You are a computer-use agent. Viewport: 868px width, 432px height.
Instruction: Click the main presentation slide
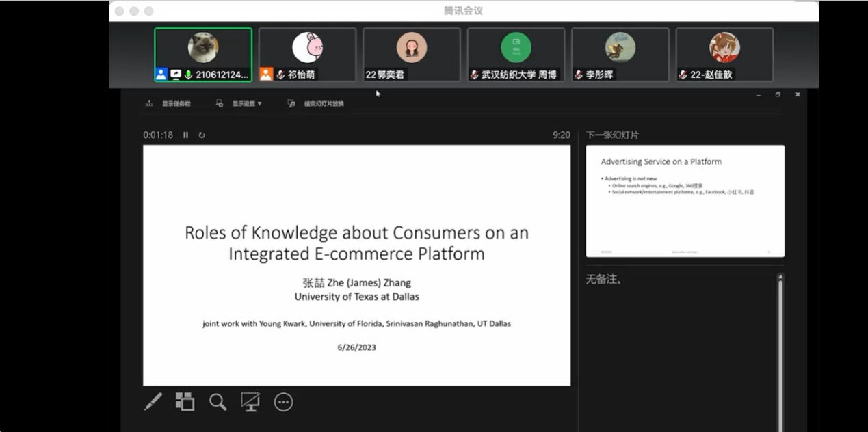[x=356, y=265]
